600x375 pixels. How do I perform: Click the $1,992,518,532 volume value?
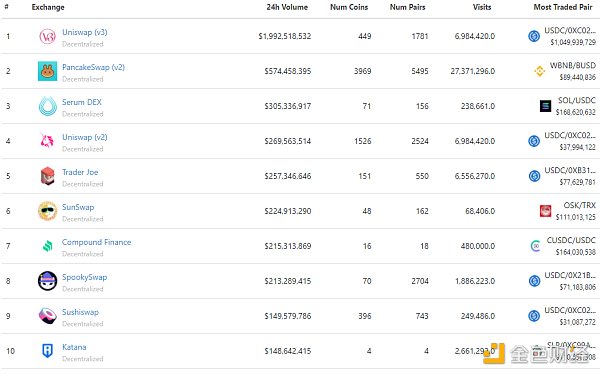[285, 36]
